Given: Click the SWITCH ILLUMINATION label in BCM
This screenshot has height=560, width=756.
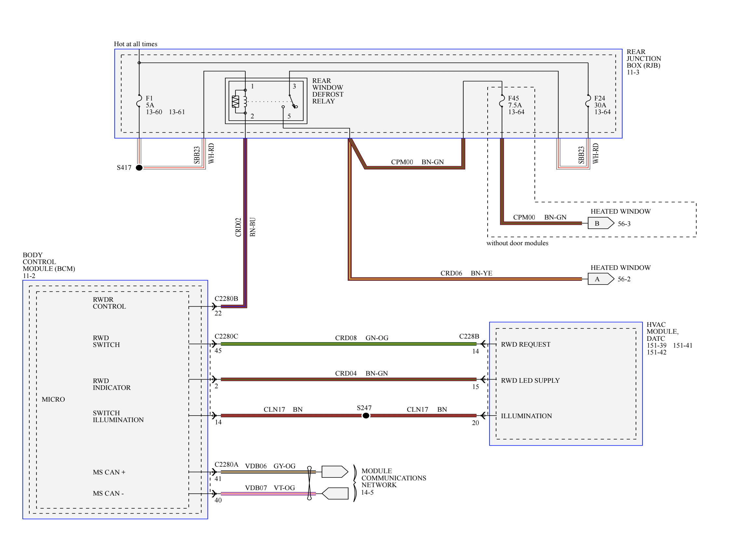Looking at the screenshot, I should pyautogui.click(x=118, y=416).
